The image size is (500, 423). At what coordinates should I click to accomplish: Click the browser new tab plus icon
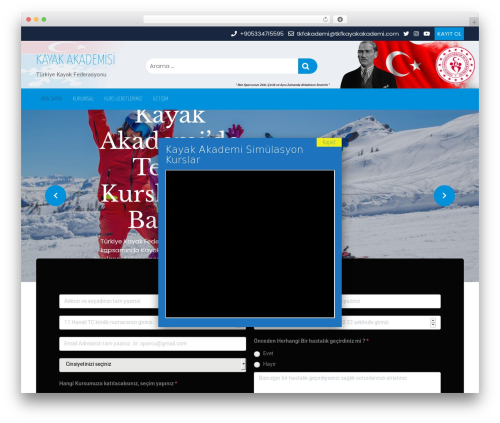474,22
